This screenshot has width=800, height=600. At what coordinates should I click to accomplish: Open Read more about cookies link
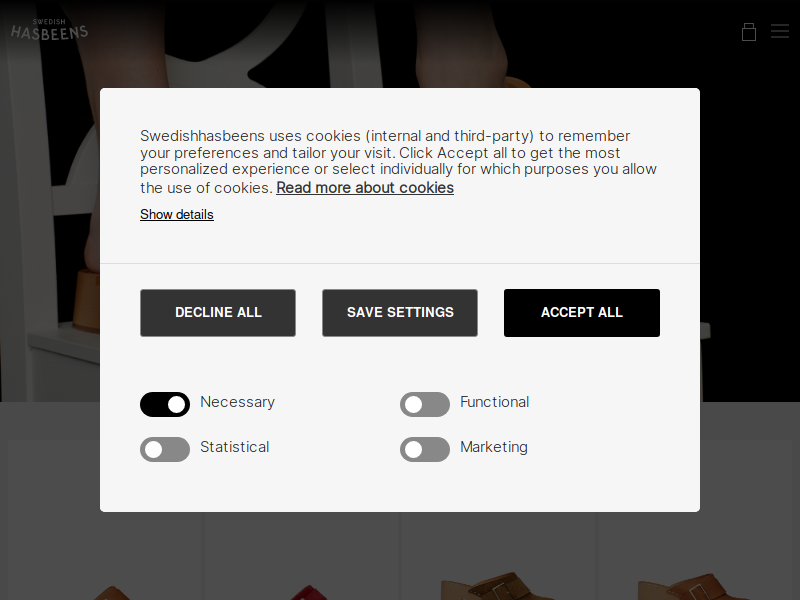[x=365, y=188]
